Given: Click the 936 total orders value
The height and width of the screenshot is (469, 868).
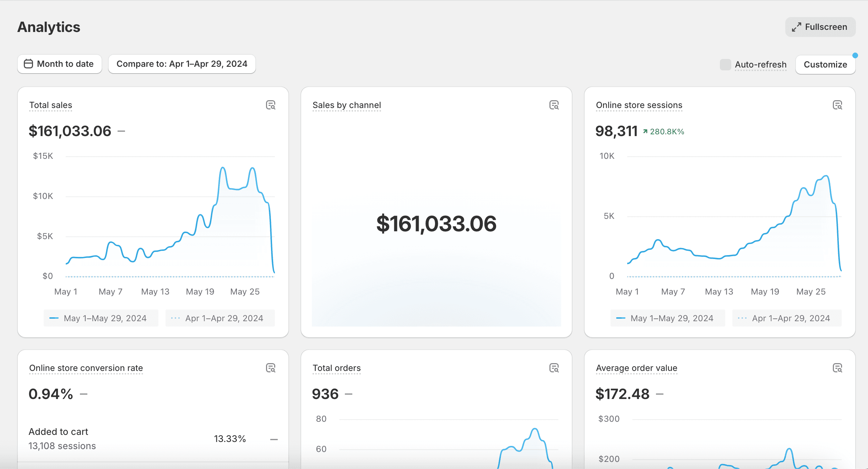Looking at the screenshot, I should click(x=325, y=394).
